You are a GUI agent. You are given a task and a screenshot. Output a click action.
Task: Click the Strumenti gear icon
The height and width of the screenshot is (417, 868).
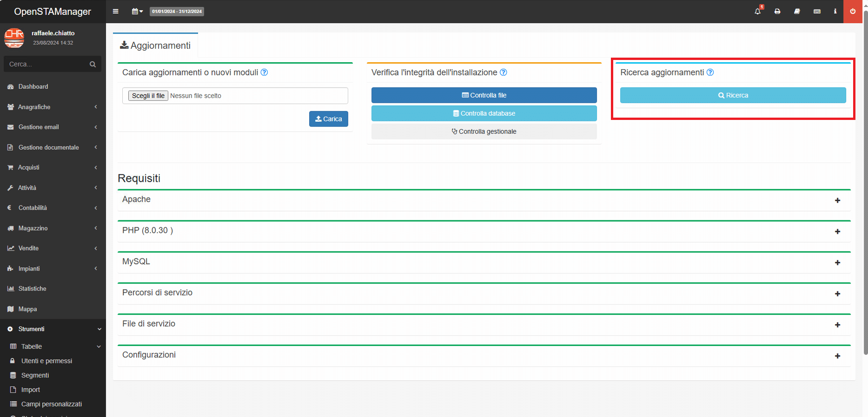coord(10,329)
